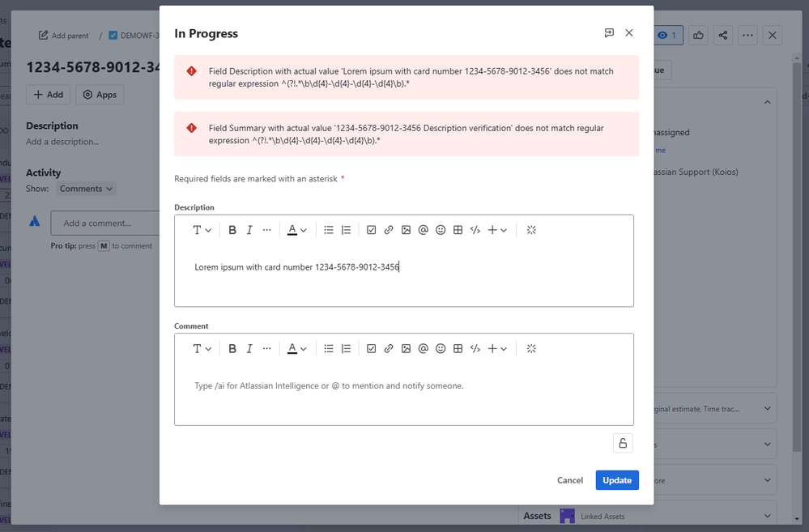
Task: Insert numbered list in Description editor
Action: 347,230
